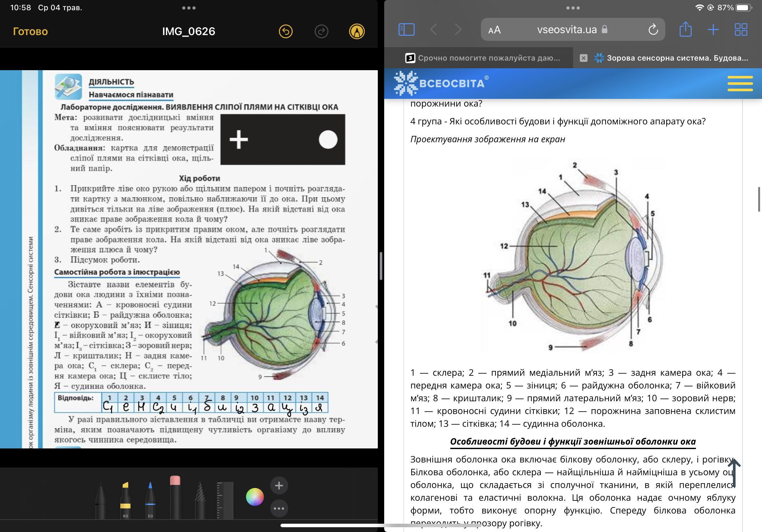Open the Safari share sheet
Screen dimensions: 762x532
[685, 30]
